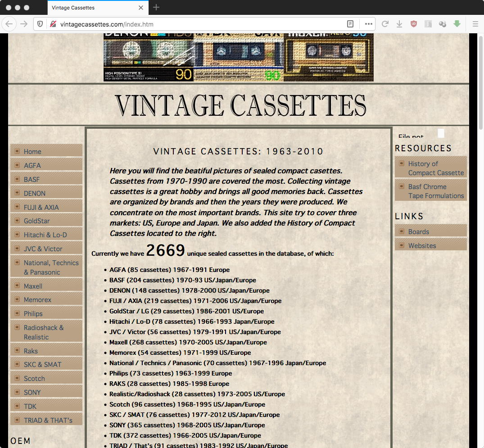The height and width of the screenshot is (448, 484).
Task: Click 'Maxell (268 cassettes) 1970-2005' list entry
Action: 188,342
